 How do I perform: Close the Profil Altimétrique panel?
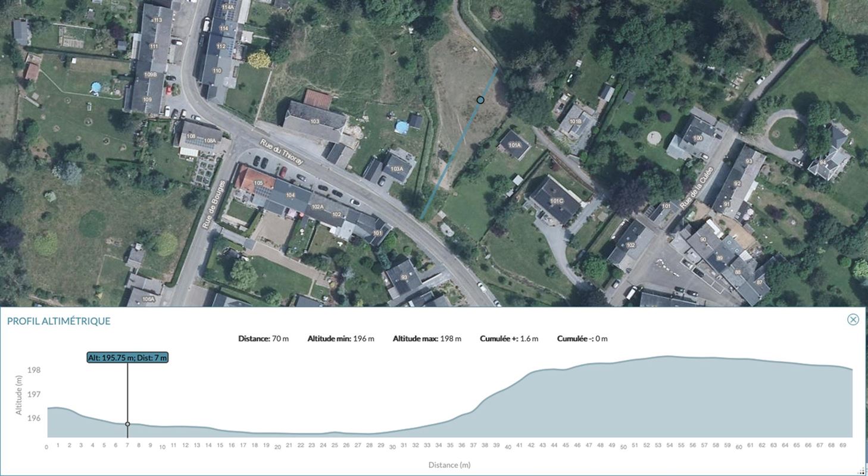click(x=853, y=320)
